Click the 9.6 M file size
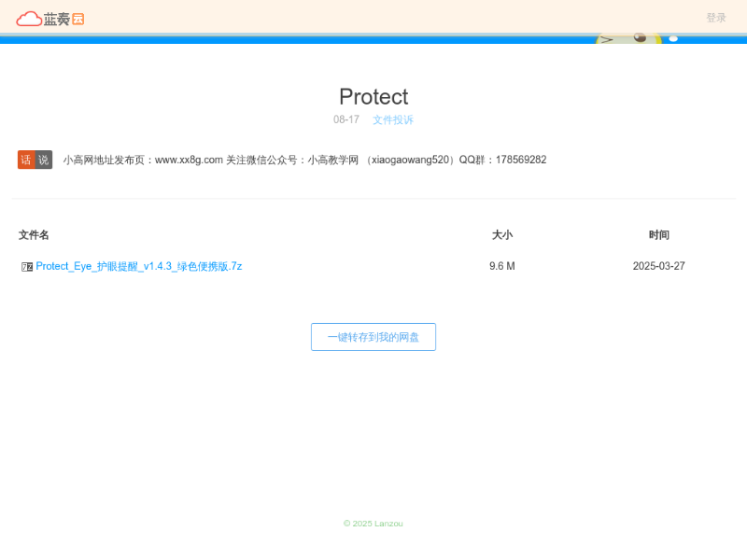The width and height of the screenshot is (747, 560). (x=502, y=266)
